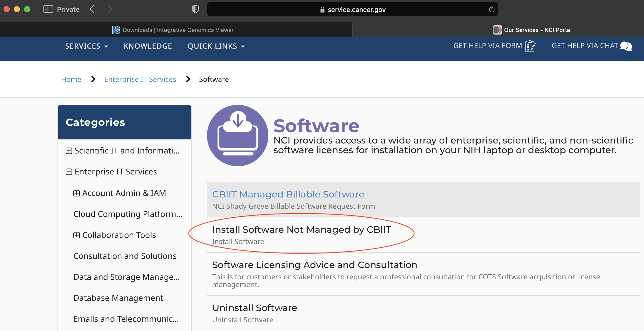This screenshot has height=331, width=644.
Task: Expand the Collaboration Tools subcategory
Action: pos(76,235)
